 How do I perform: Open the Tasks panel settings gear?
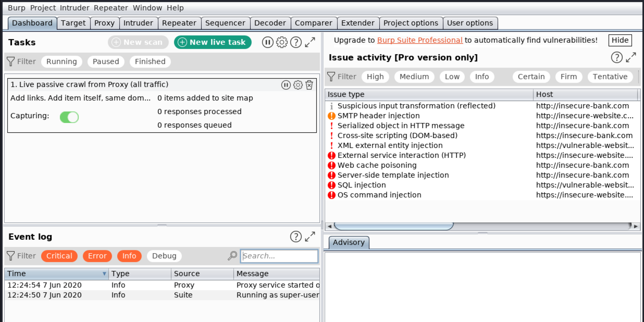click(x=282, y=42)
